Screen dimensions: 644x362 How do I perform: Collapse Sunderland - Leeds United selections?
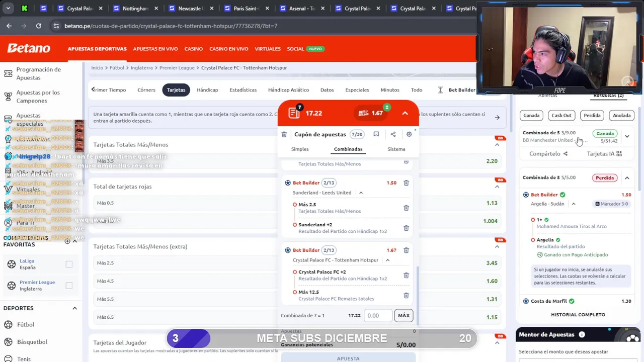(361, 193)
